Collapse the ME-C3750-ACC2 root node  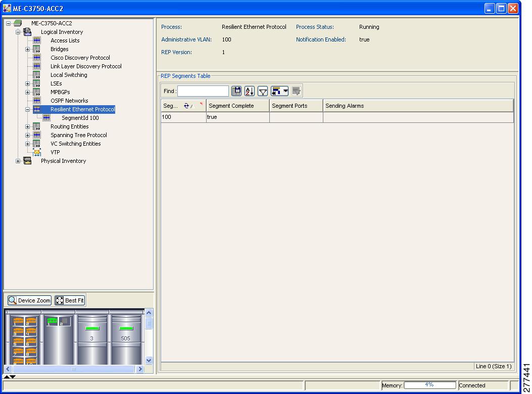point(8,23)
